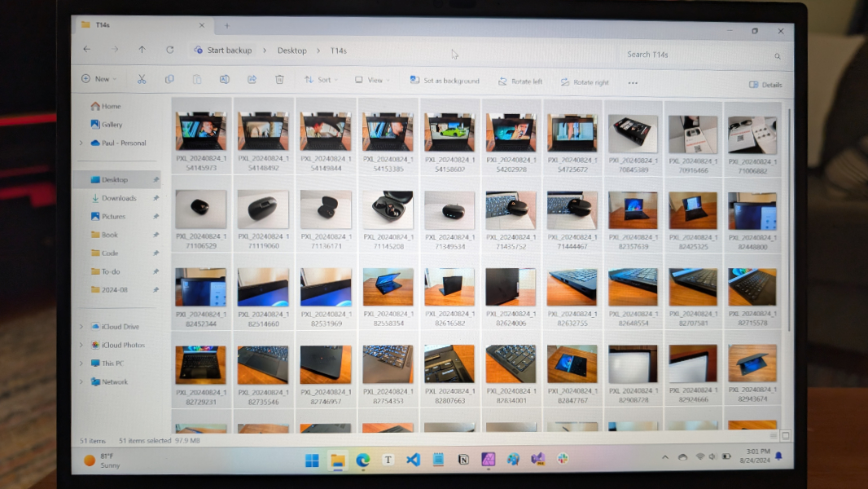Open the To-do folder in sidebar
868x489 pixels.
(105, 271)
